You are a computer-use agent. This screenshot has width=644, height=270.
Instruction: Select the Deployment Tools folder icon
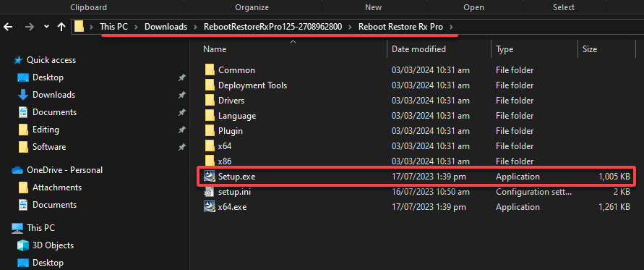pyautogui.click(x=210, y=85)
